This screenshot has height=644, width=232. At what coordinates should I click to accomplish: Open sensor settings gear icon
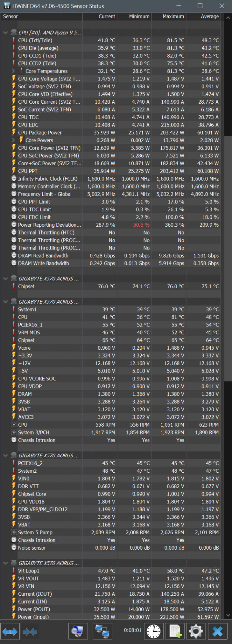click(x=196, y=631)
